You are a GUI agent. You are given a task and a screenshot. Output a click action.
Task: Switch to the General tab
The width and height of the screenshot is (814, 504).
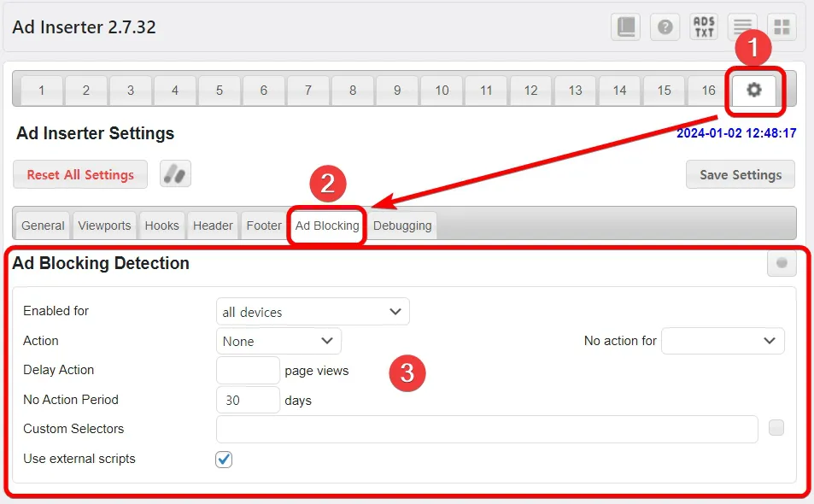click(x=43, y=226)
